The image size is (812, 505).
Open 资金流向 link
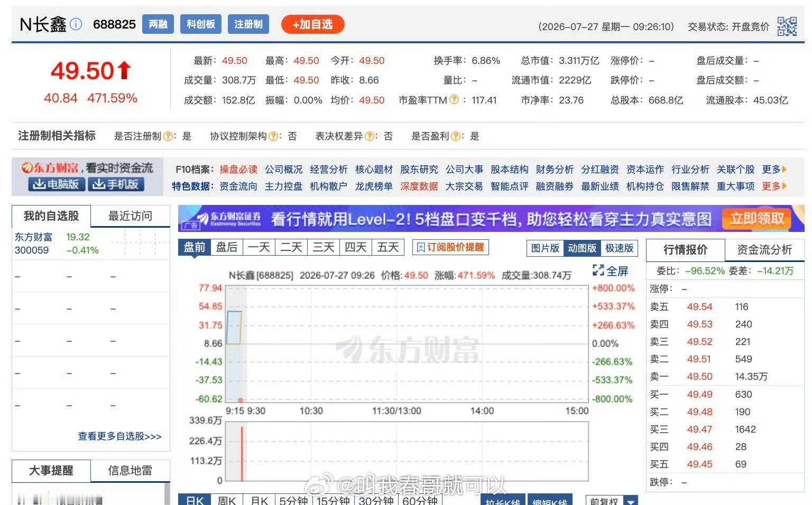tap(238, 186)
